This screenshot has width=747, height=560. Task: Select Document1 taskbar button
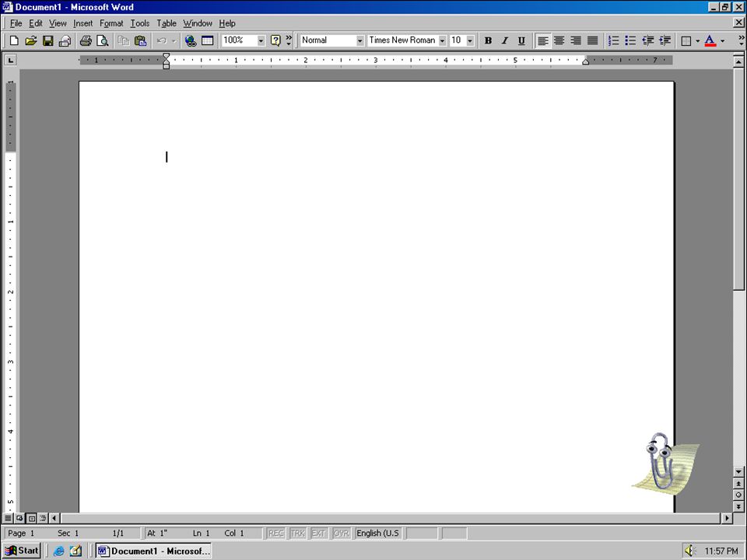point(153,551)
